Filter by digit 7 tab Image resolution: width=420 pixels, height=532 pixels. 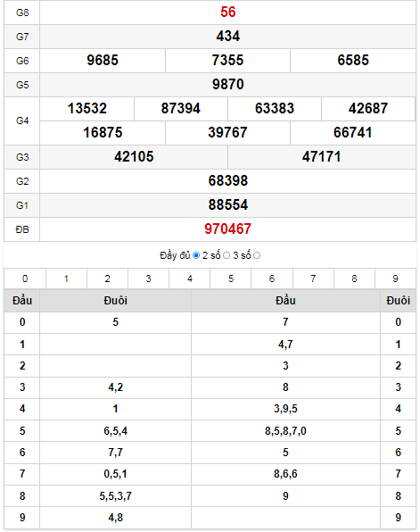click(x=313, y=278)
